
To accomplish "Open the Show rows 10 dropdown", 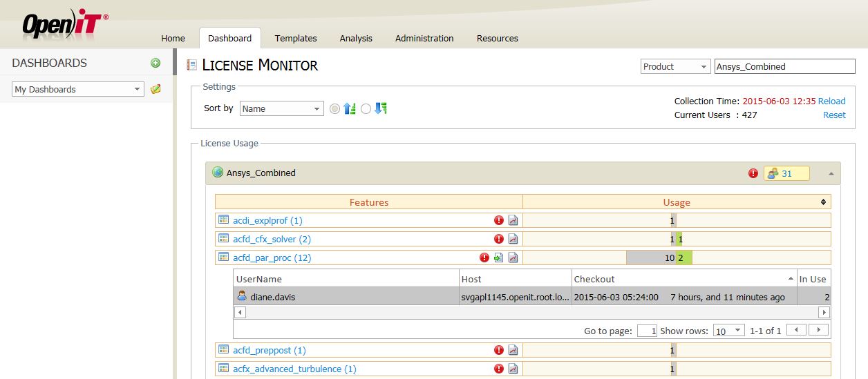I will [728, 331].
